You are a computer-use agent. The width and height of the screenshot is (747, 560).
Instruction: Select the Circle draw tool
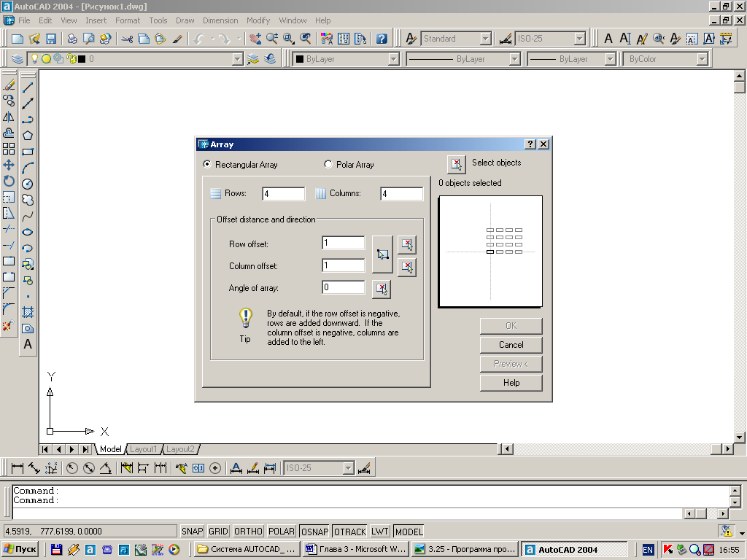pyautogui.click(x=28, y=184)
